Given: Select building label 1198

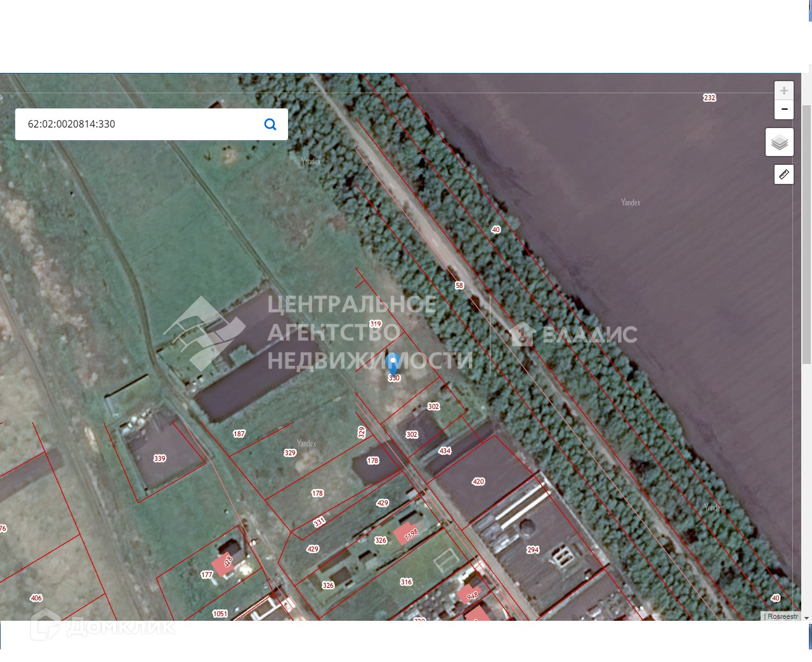Looking at the screenshot, I should tap(411, 535).
